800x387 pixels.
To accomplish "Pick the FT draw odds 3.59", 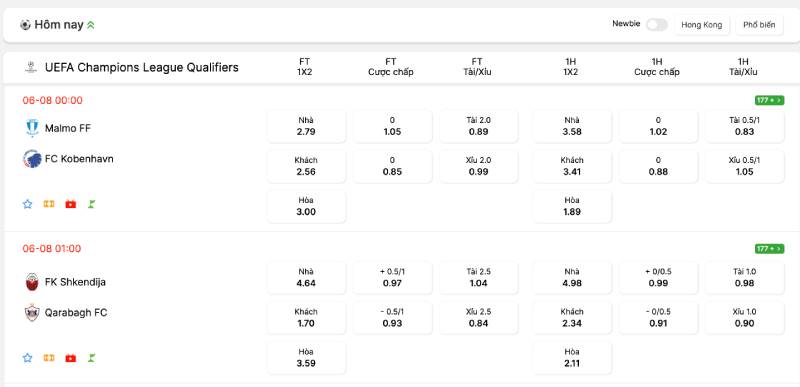I will click(x=306, y=357).
